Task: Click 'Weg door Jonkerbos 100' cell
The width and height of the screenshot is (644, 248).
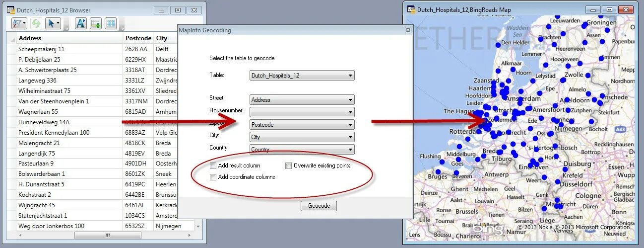Action: tap(69, 226)
